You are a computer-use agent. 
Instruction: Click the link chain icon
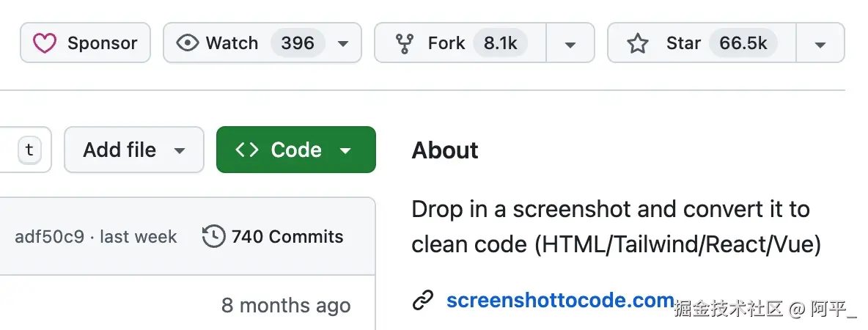click(x=423, y=300)
